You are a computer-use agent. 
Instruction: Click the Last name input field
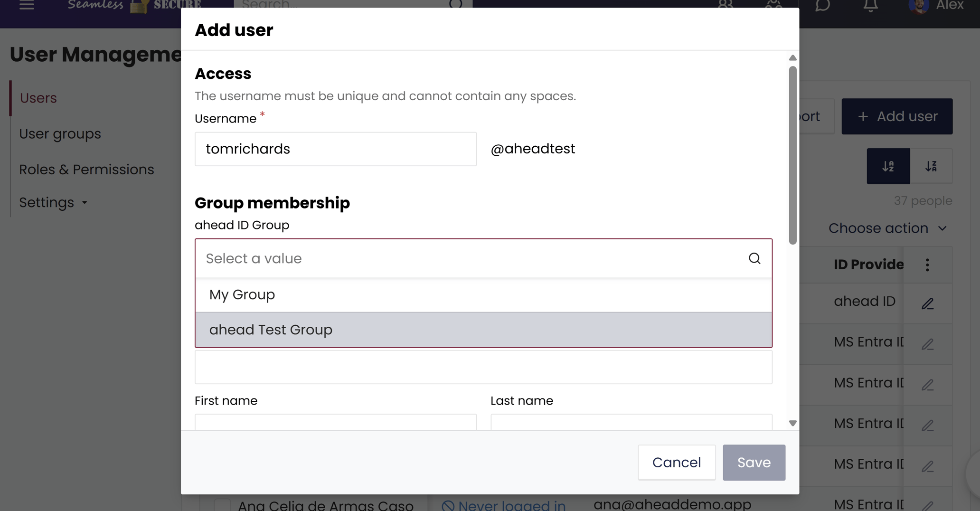(631, 422)
